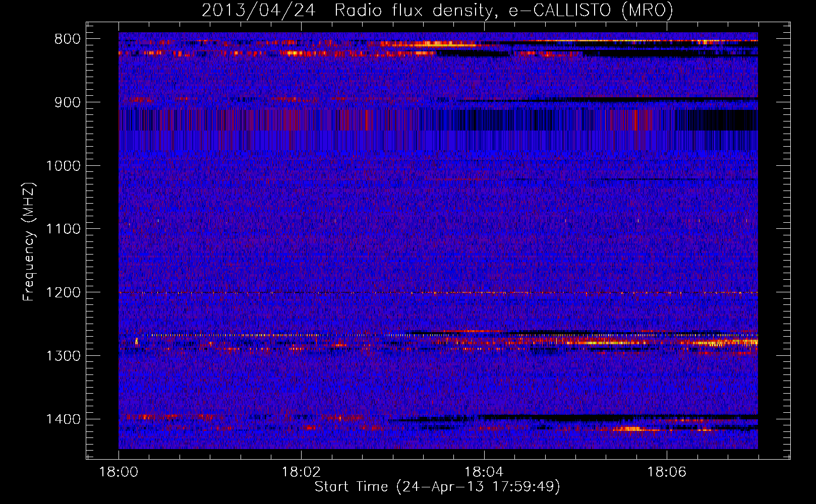Click the 'Start Time (24-Apr-13 17:59:49)' label
This screenshot has width=816, height=504.
pos(437,487)
